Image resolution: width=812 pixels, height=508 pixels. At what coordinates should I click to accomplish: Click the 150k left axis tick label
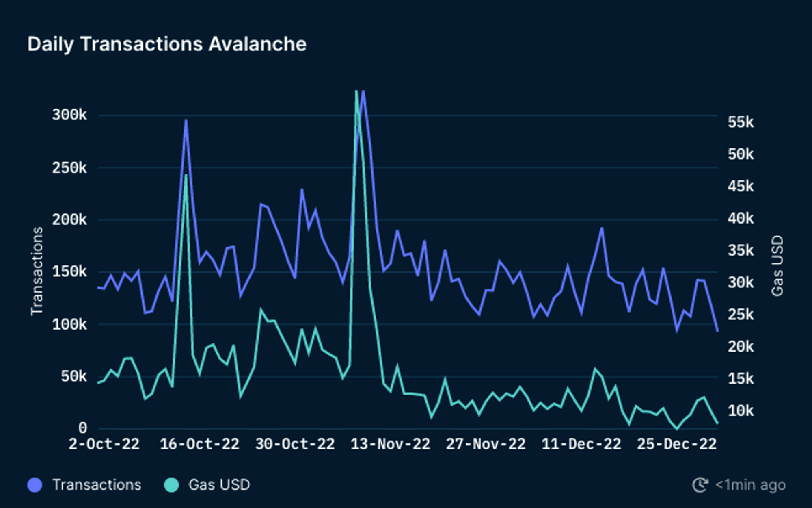point(69,272)
